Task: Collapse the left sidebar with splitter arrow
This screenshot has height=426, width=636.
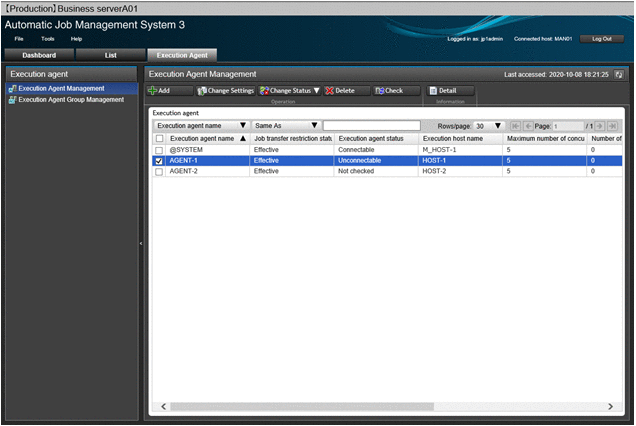Action: coord(141,243)
